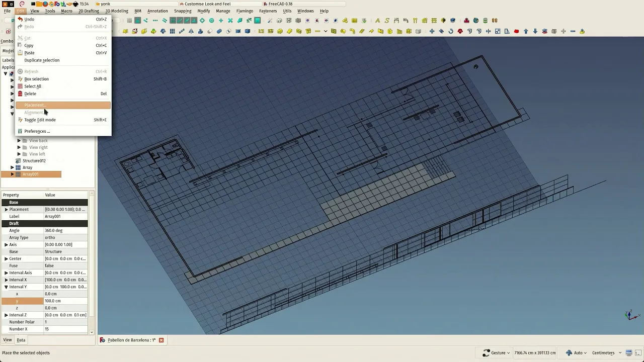The image size is (644, 362).
Task: Toggle the teal working plane snap button
Action: click(258, 21)
